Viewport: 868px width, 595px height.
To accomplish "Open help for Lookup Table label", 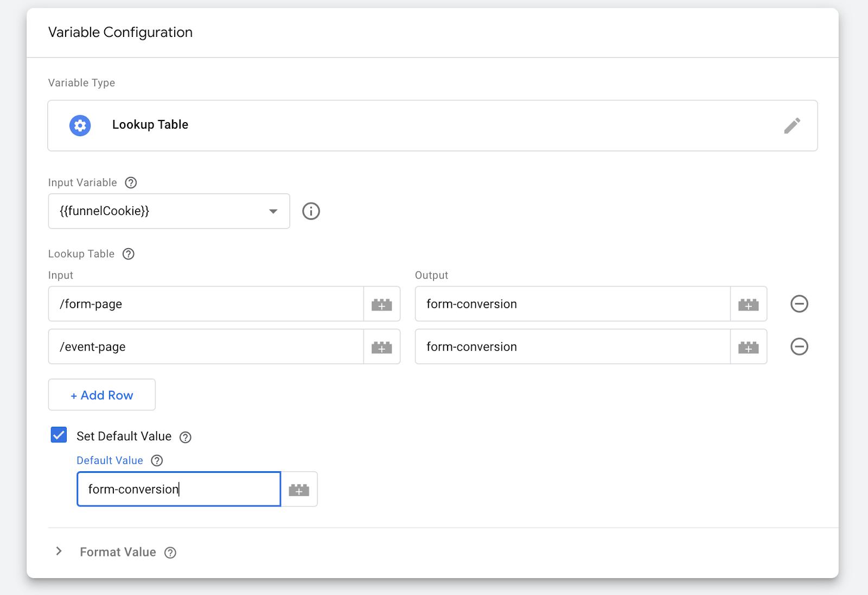I will coord(129,254).
